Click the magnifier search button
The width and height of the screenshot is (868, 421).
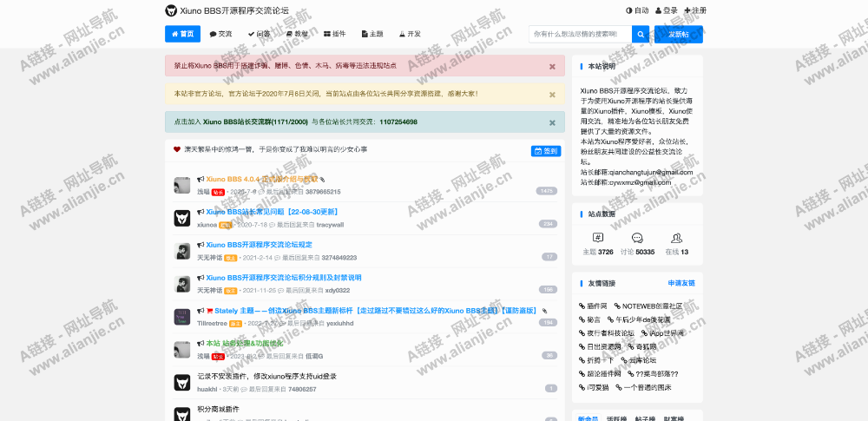click(641, 35)
